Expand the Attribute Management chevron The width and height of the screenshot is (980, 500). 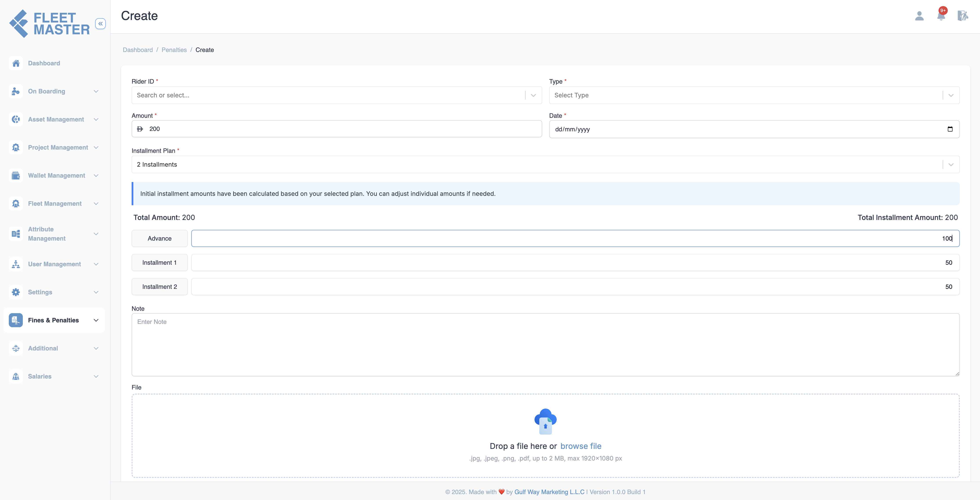[96, 234]
